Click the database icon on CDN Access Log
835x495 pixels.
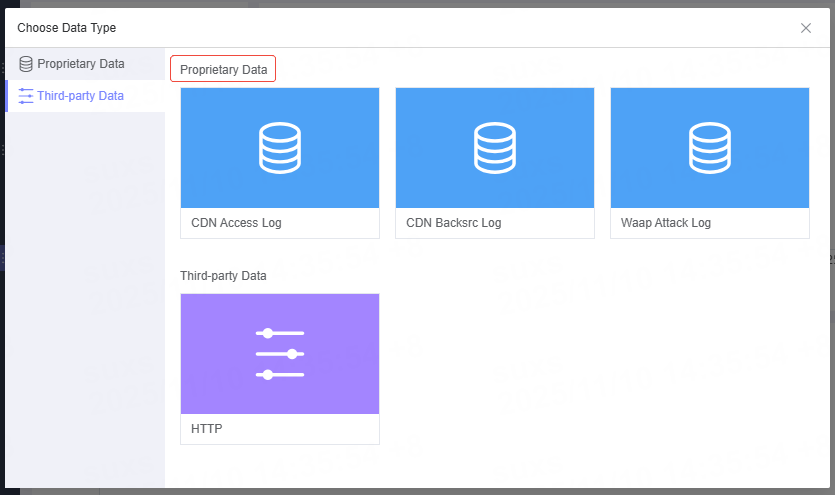tap(280, 148)
